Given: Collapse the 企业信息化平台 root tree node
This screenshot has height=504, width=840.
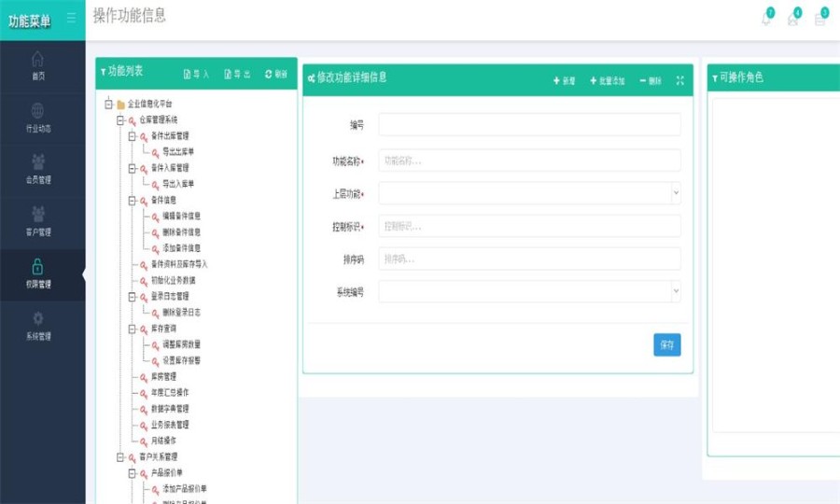Looking at the screenshot, I should point(109,104).
